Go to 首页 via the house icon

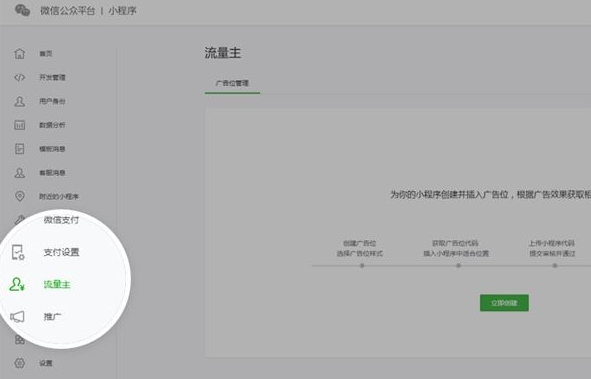coord(20,53)
